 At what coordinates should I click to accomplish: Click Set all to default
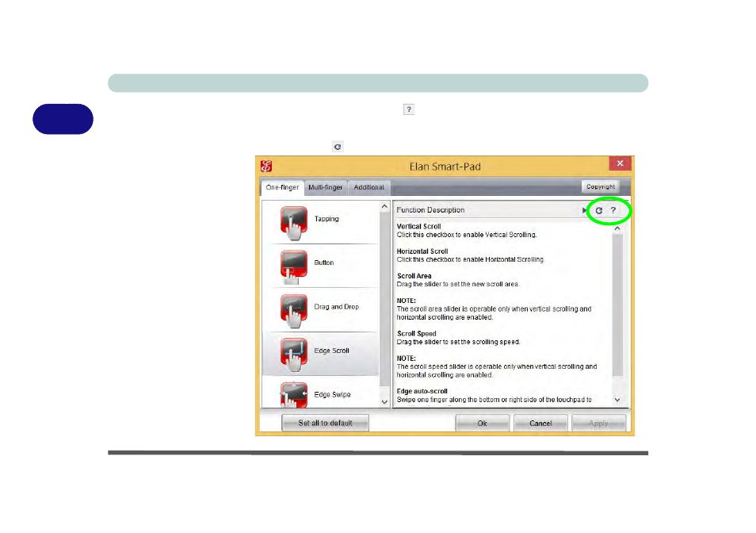click(x=326, y=423)
